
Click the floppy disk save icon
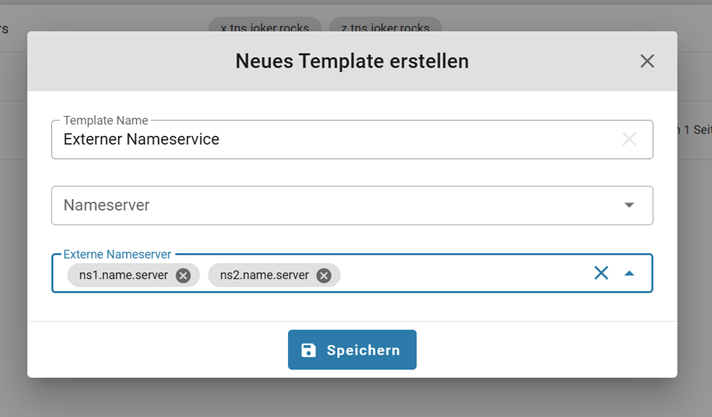coord(309,350)
